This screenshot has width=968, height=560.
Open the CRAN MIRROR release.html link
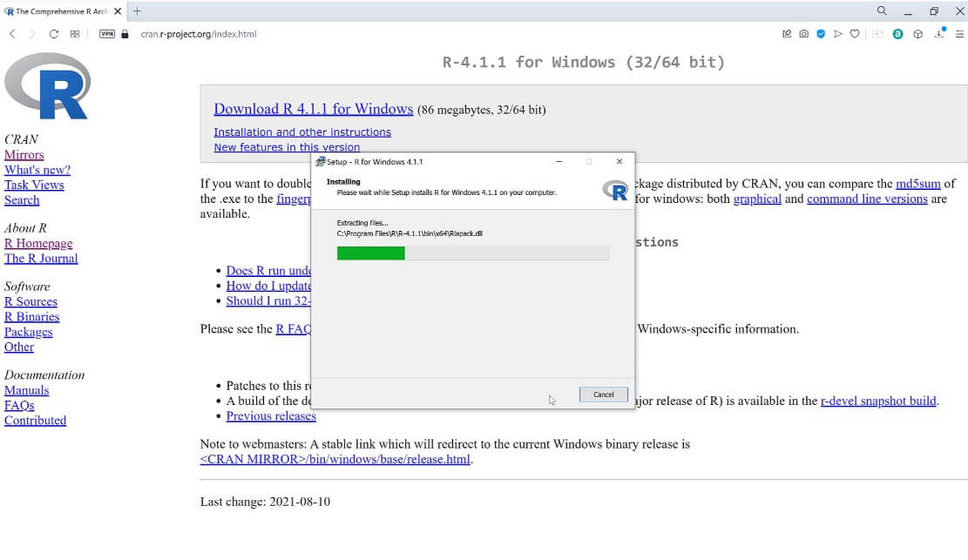point(335,459)
